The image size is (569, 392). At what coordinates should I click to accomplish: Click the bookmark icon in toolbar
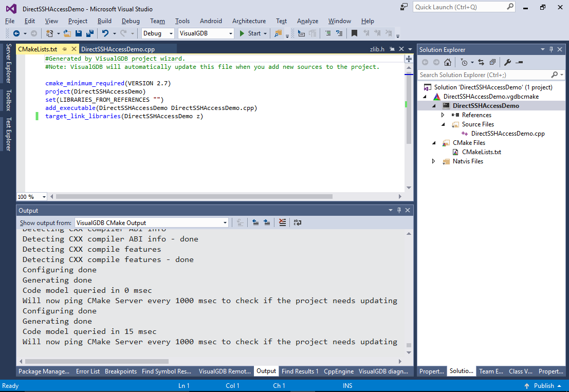click(354, 33)
